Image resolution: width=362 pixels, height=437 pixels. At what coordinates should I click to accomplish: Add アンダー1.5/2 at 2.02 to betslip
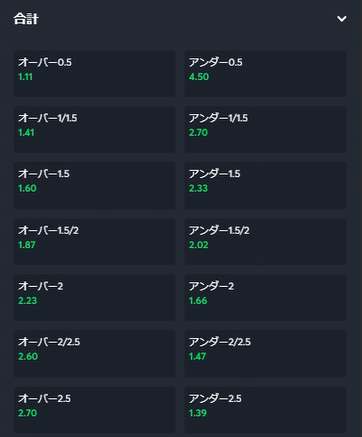click(x=265, y=242)
